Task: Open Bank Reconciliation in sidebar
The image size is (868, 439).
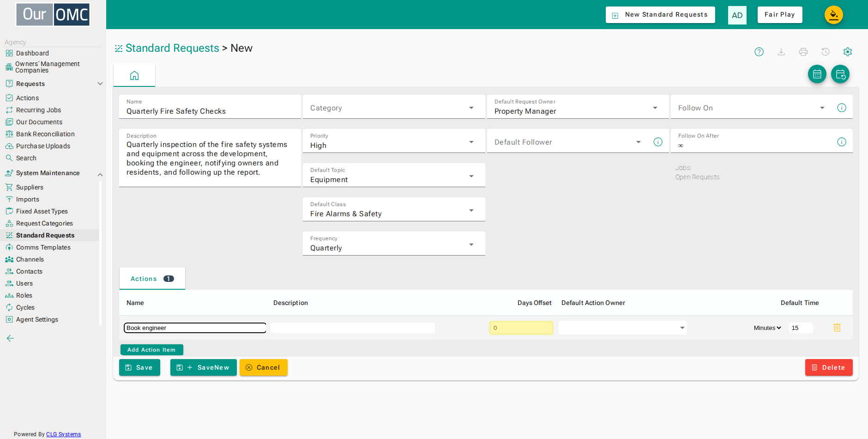Action: tap(45, 134)
